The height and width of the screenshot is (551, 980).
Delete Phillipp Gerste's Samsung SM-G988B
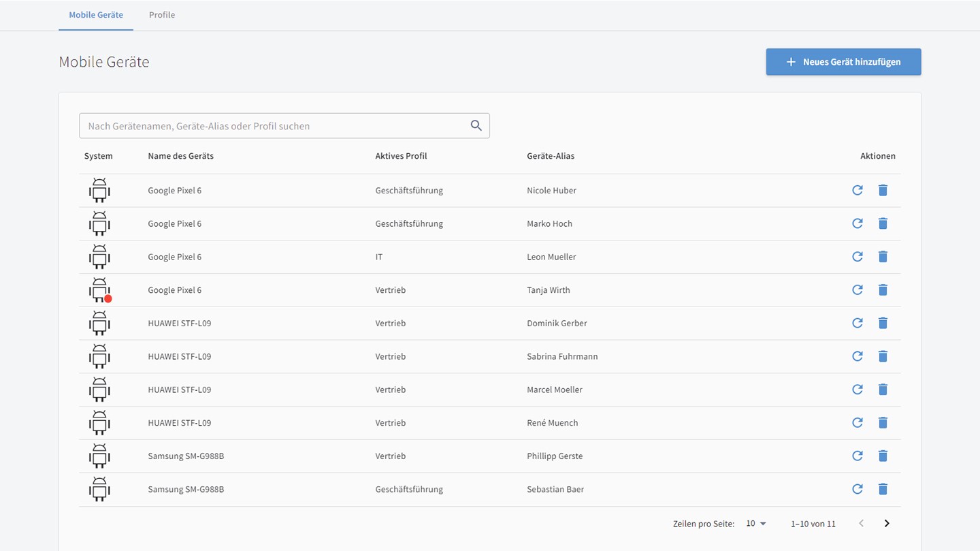click(883, 456)
